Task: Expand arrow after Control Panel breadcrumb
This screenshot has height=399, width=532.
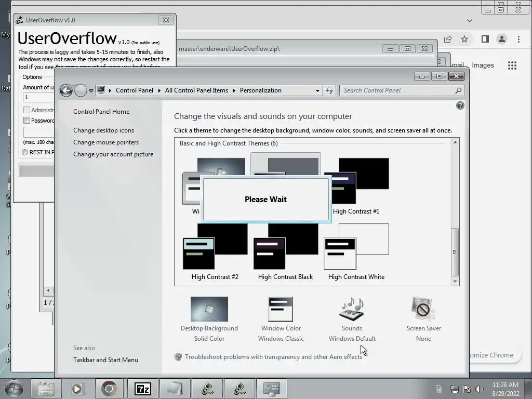Action: click(159, 90)
